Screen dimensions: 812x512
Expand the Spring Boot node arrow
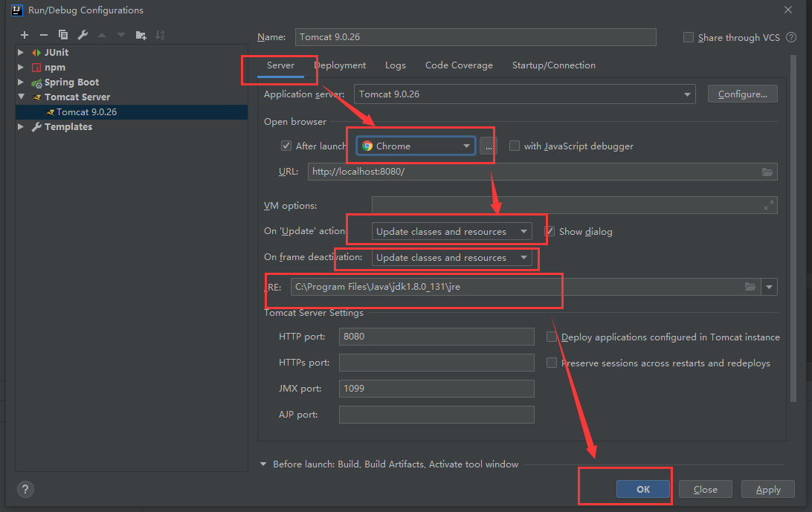(x=21, y=82)
